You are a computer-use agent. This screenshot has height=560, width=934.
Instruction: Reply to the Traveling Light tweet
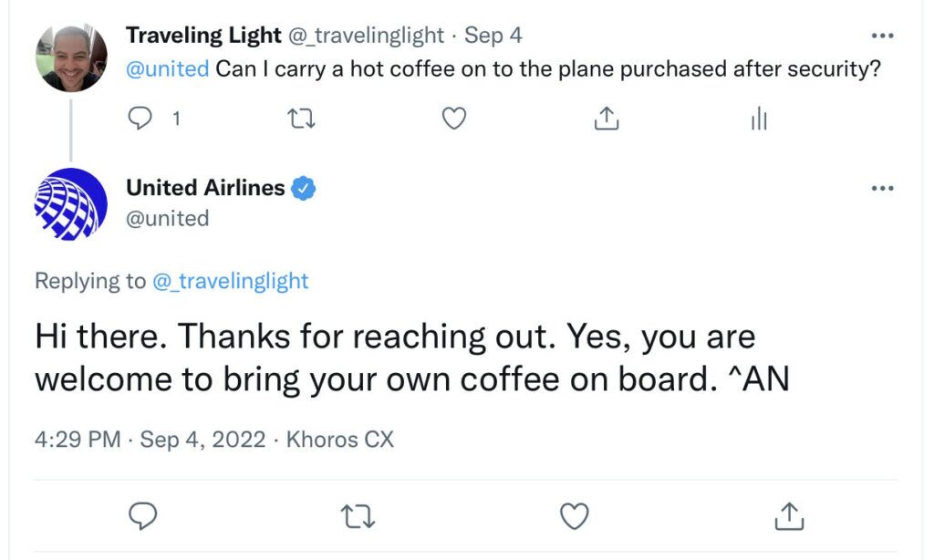click(x=140, y=118)
